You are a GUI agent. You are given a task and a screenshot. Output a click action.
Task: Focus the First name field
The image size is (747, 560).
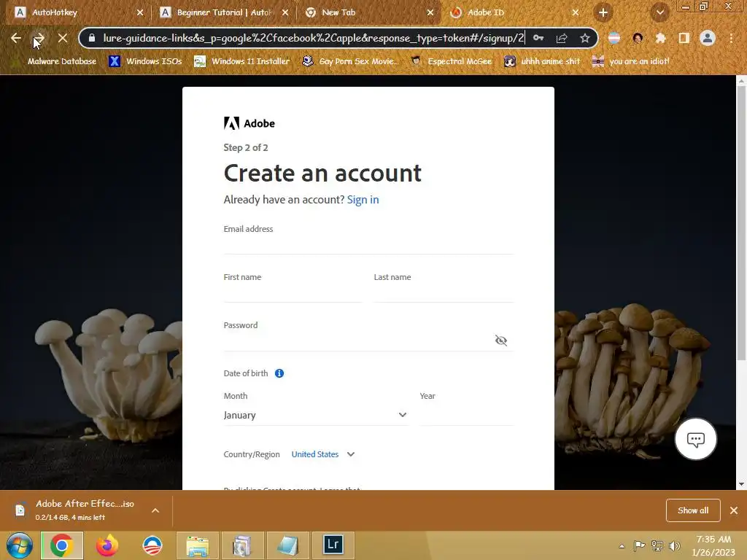point(293,293)
